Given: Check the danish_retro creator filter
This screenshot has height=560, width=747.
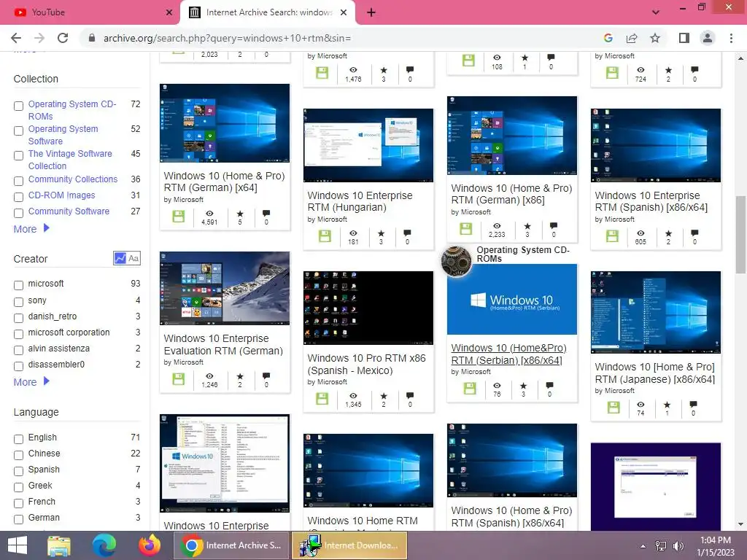Looking at the screenshot, I should click(x=18, y=318).
